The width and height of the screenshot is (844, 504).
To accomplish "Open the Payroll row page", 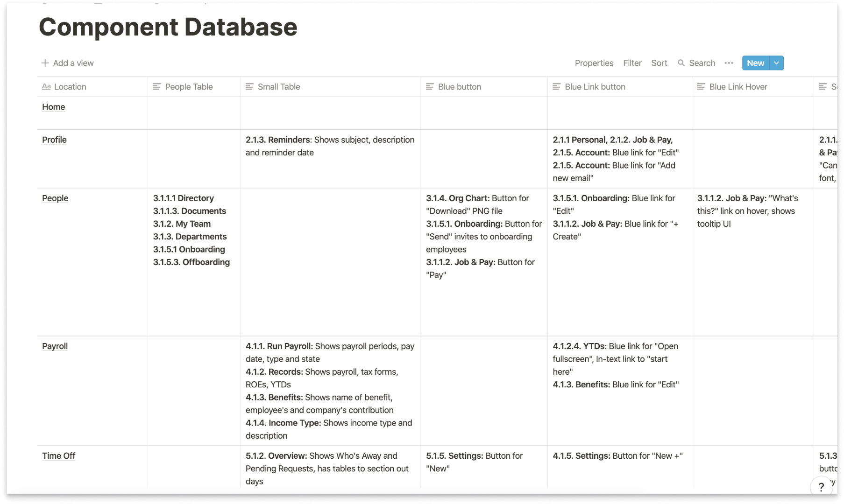I will pyautogui.click(x=55, y=346).
